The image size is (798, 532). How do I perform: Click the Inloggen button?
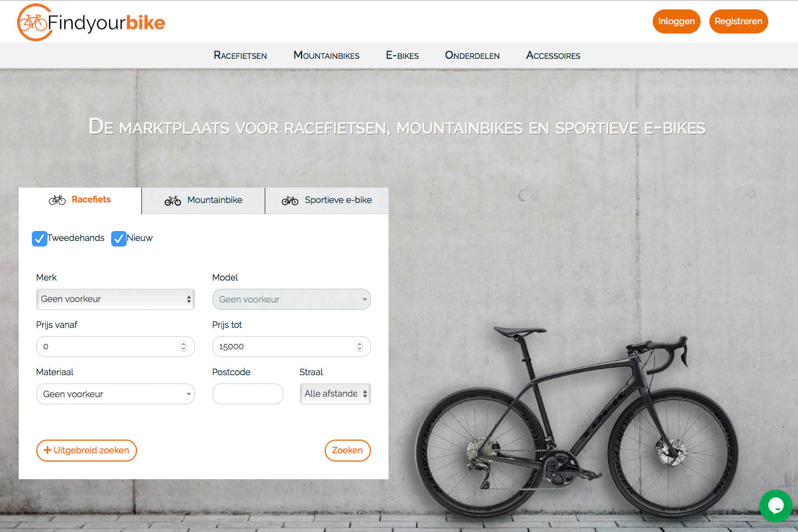click(x=676, y=21)
